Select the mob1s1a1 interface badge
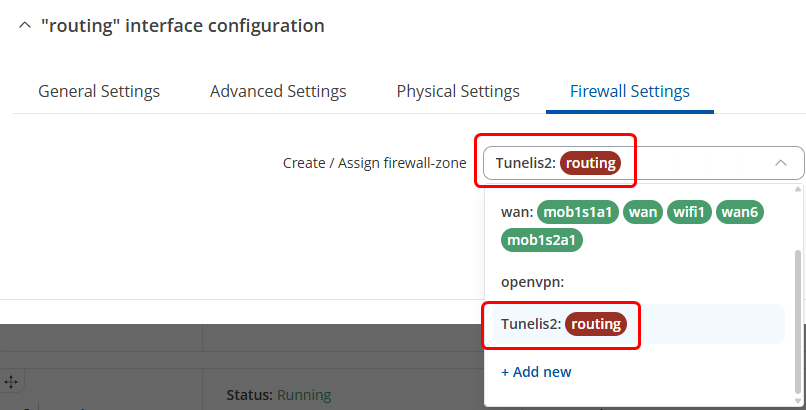Screen dimensions: 806x410 (578, 212)
